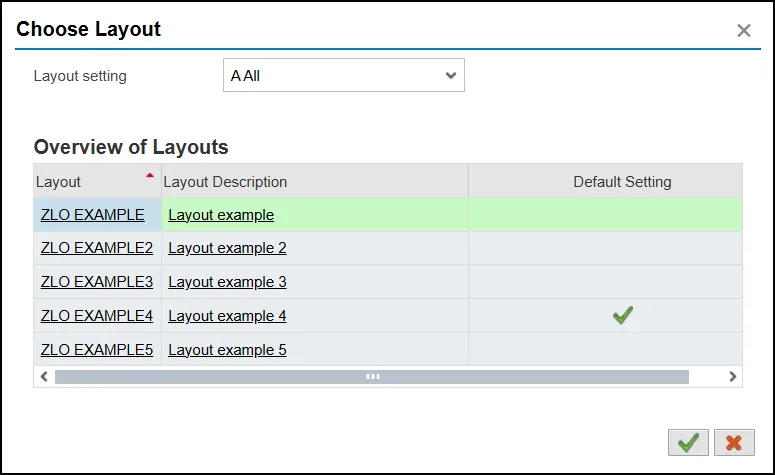775x475 pixels.
Task: Close the Choose Layout dialog
Action: pyautogui.click(x=744, y=31)
